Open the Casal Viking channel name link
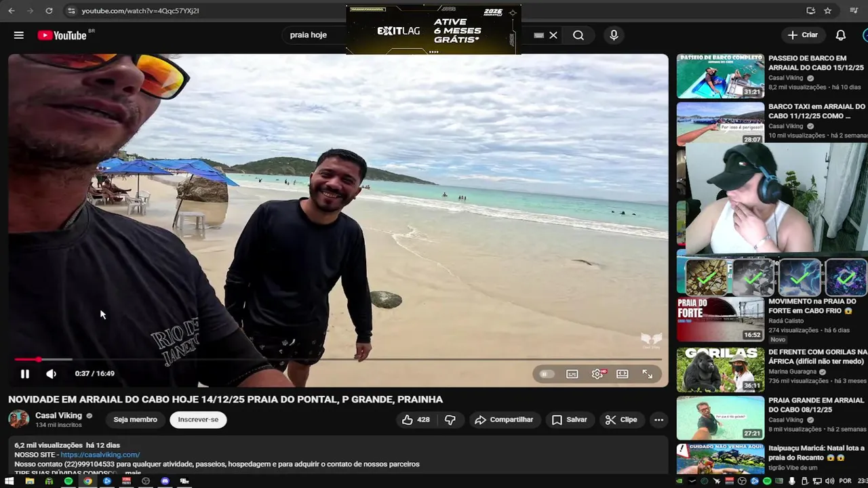Screen dimensions: 868x488 pyautogui.click(x=58, y=415)
